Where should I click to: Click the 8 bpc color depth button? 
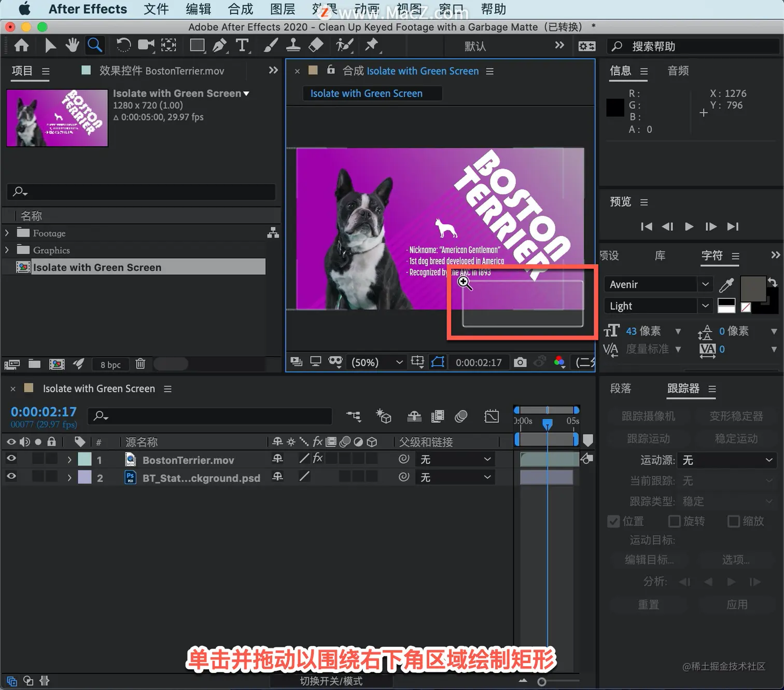110,364
